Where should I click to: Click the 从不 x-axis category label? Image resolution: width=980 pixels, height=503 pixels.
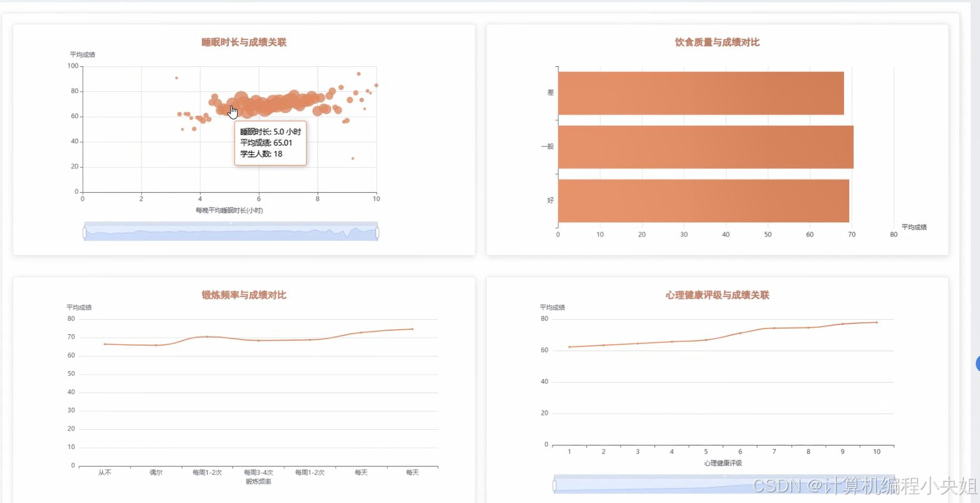coord(105,473)
